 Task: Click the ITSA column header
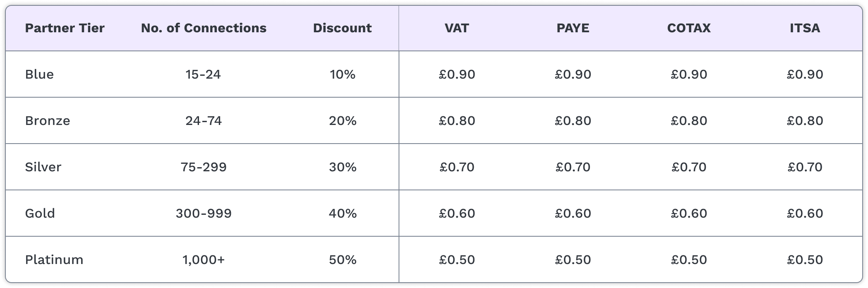click(x=805, y=28)
